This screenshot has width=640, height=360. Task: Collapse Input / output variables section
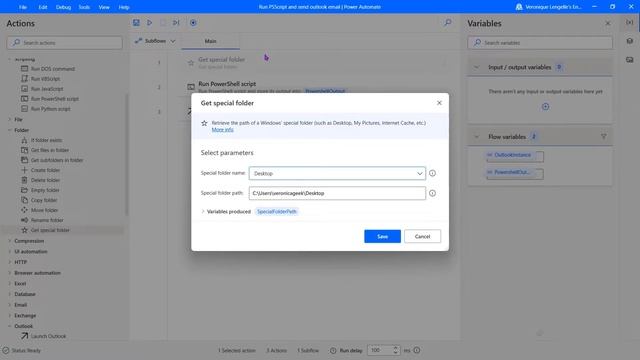point(476,67)
